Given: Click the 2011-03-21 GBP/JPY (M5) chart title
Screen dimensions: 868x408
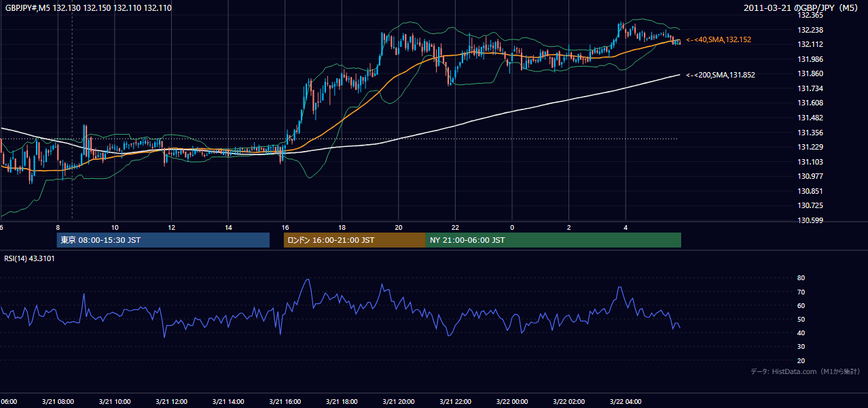Looking at the screenshot, I should click(x=802, y=8).
